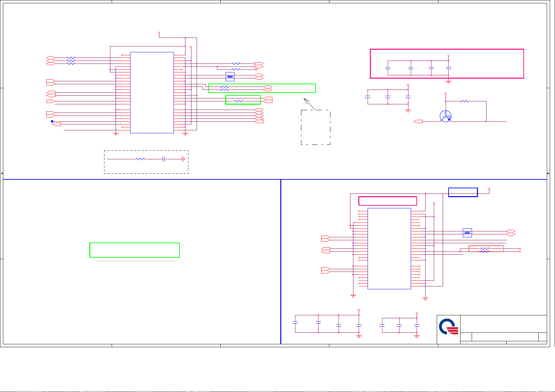The height and width of the screenshot is (392, 555).
Task: Click the port right of the small green box
Action: click(268, 100)
